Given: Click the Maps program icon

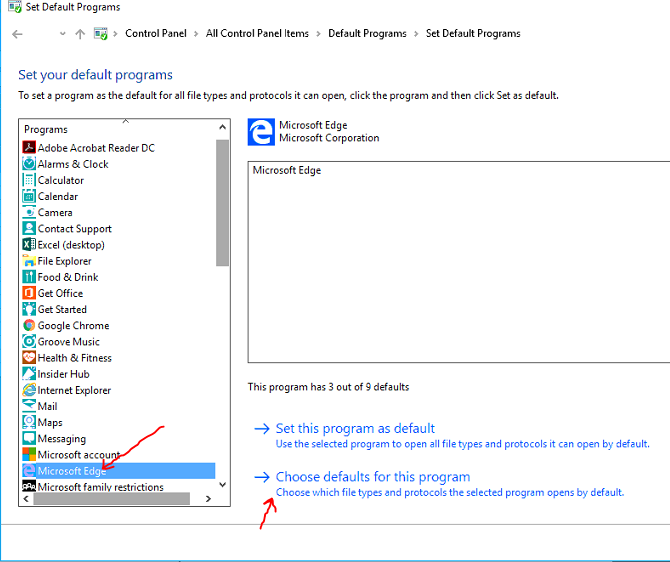Looking at the screenshot, I should pos(29,422).
